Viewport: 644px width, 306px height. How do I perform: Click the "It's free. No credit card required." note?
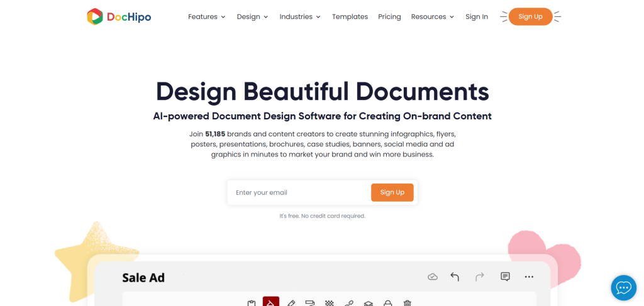323,216
